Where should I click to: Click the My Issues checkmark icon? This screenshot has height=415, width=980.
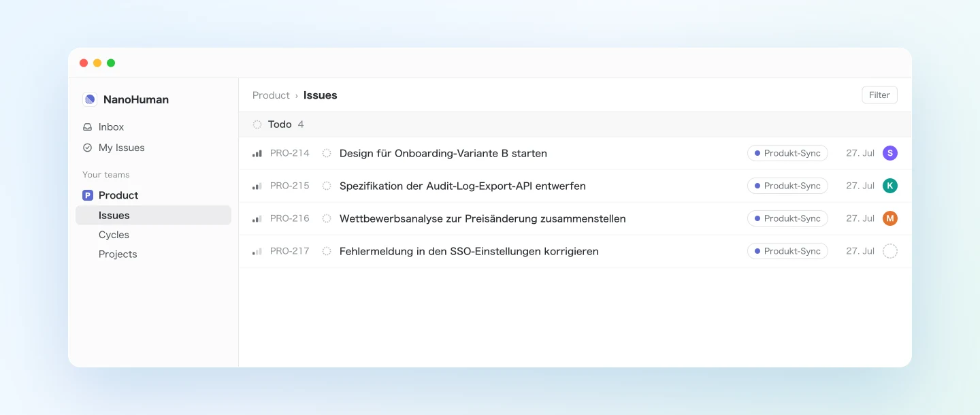tap(87, 148)
